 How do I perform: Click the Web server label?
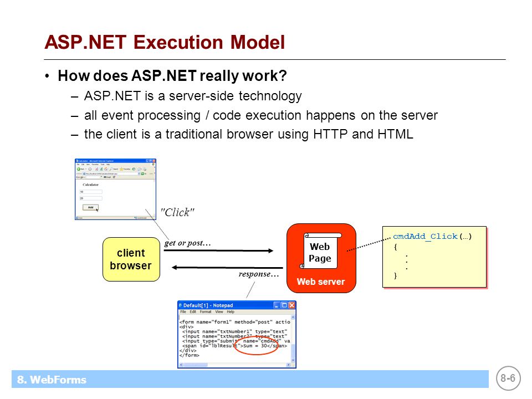(321, 282)
